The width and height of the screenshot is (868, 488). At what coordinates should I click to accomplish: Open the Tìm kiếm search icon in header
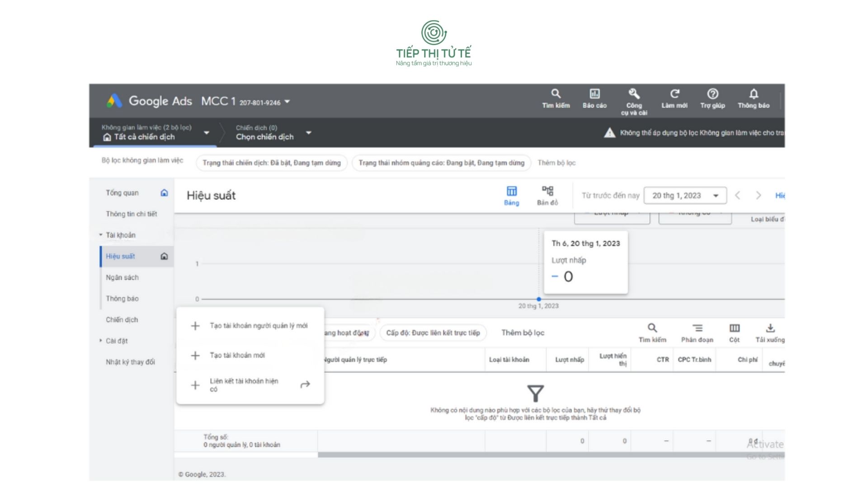tap(556, 94)
